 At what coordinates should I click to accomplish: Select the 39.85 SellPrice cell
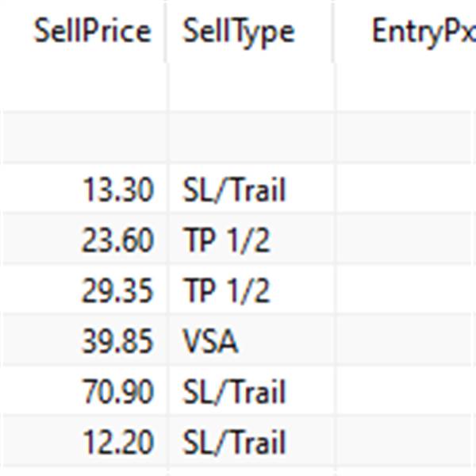click(117, 342)
